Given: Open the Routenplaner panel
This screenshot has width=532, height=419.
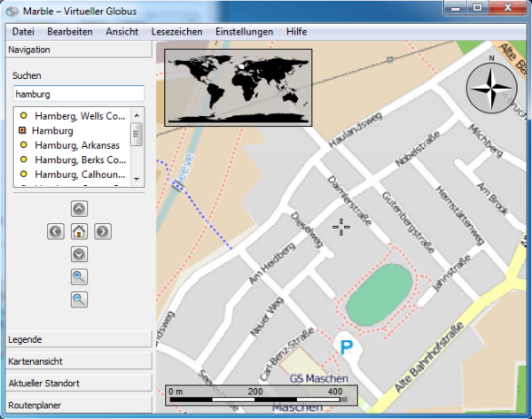Looking at the screenshot, I should (76, 405).
